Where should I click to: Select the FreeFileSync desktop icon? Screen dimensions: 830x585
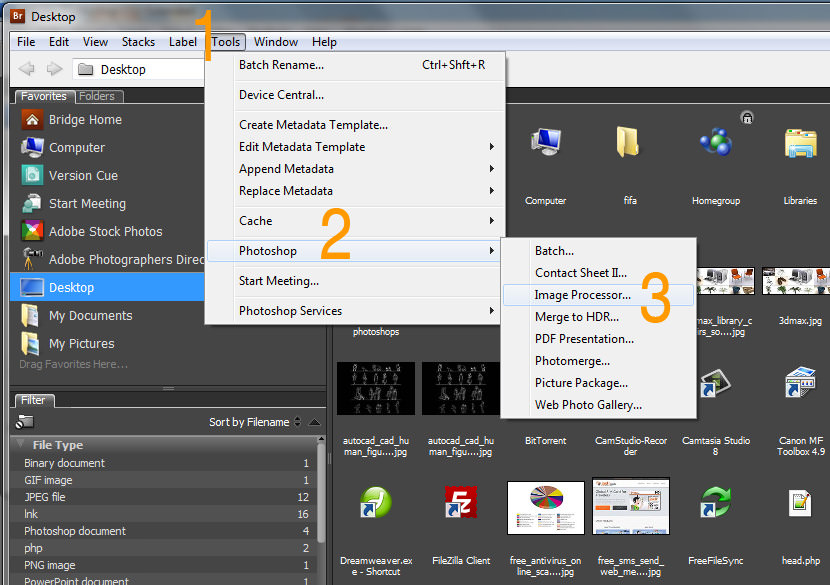(x=715, y=502)
